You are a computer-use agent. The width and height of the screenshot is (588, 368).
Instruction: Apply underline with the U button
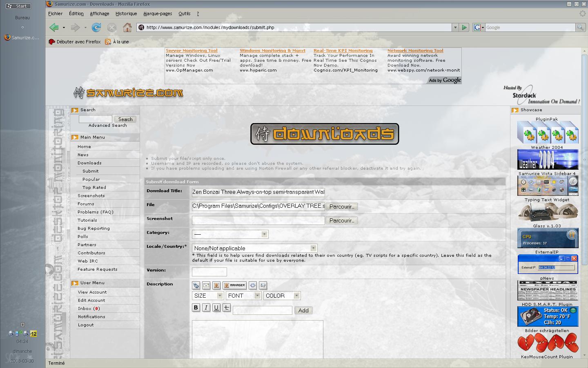[216, 307]
